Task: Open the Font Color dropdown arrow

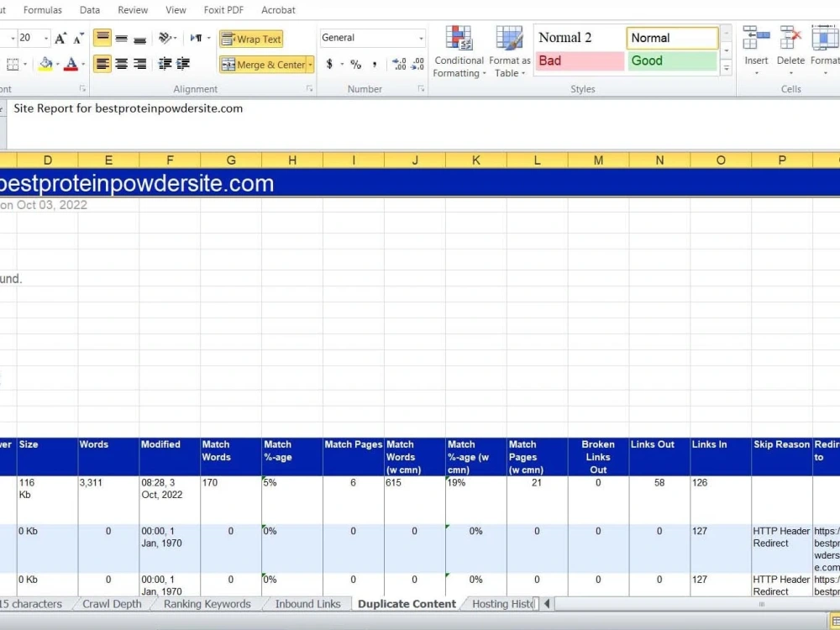Action: point(83,65)
